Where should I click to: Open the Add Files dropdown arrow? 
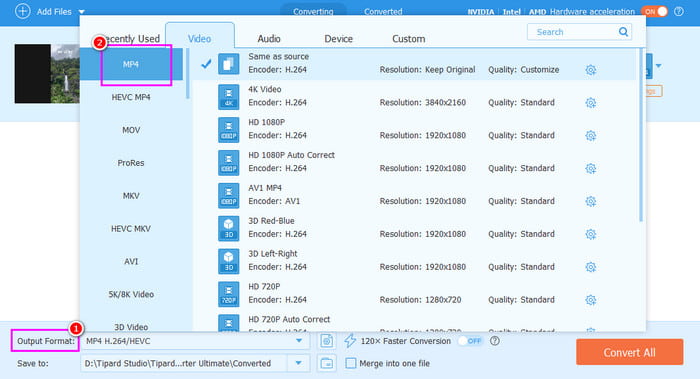coord(81,12)
